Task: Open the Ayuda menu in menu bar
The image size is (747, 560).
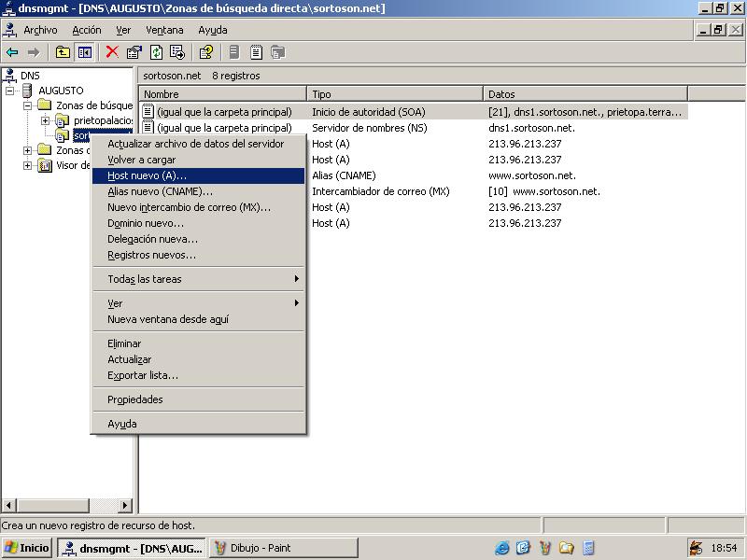Action: tap(213, 30)
